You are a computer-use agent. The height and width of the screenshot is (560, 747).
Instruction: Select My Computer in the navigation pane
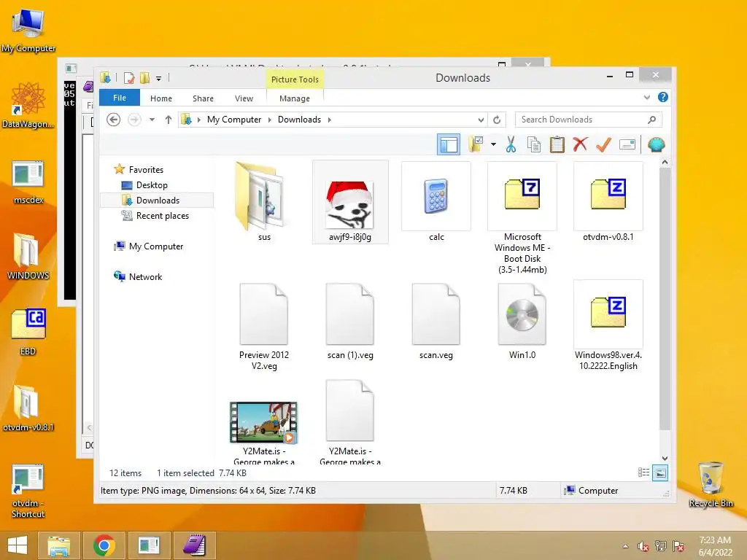click(x=149, y=246)
